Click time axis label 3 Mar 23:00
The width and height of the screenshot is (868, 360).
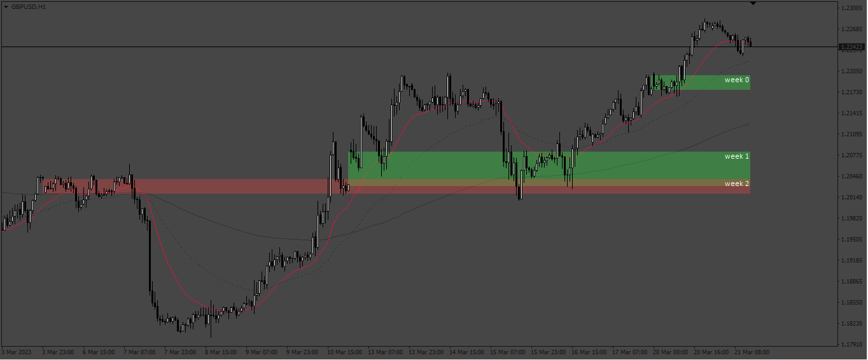tap(58, 351)
